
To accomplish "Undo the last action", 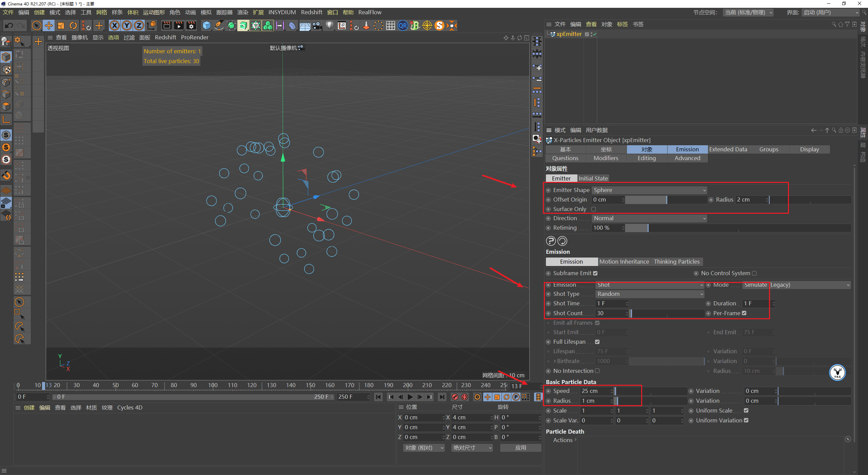I will pos(9,25).
